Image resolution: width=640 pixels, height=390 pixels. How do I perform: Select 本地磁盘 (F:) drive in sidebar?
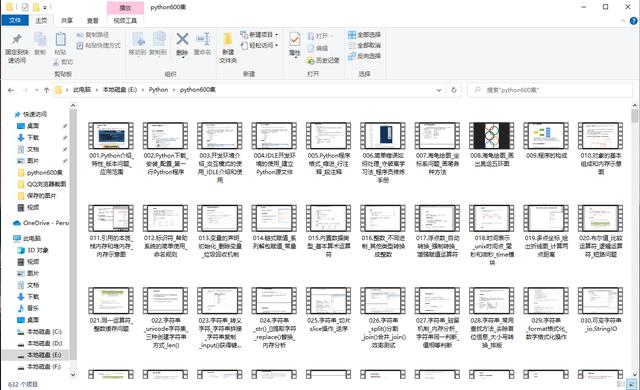[x=40, y=367]
